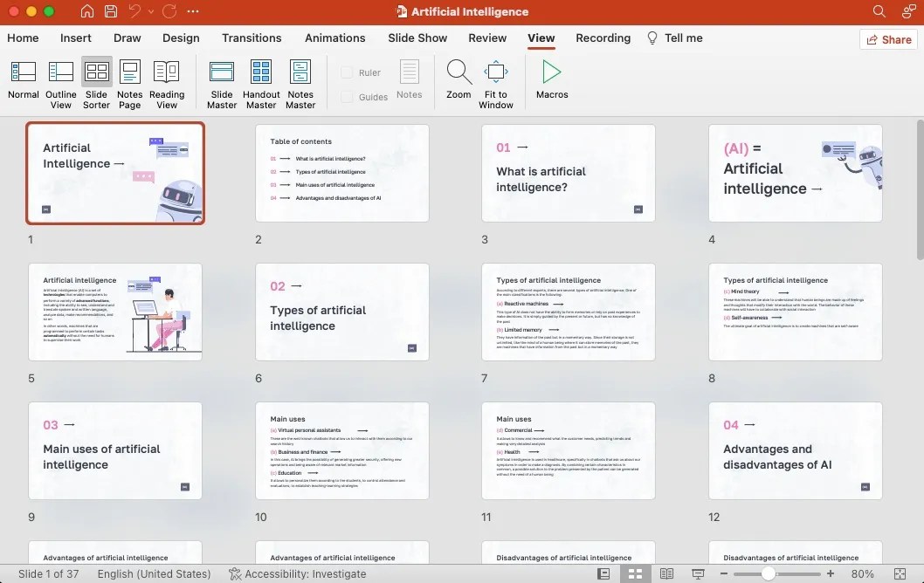Enable the Guides checkbox
Viewport: 924px width, 583px height.
coord(348,96)
